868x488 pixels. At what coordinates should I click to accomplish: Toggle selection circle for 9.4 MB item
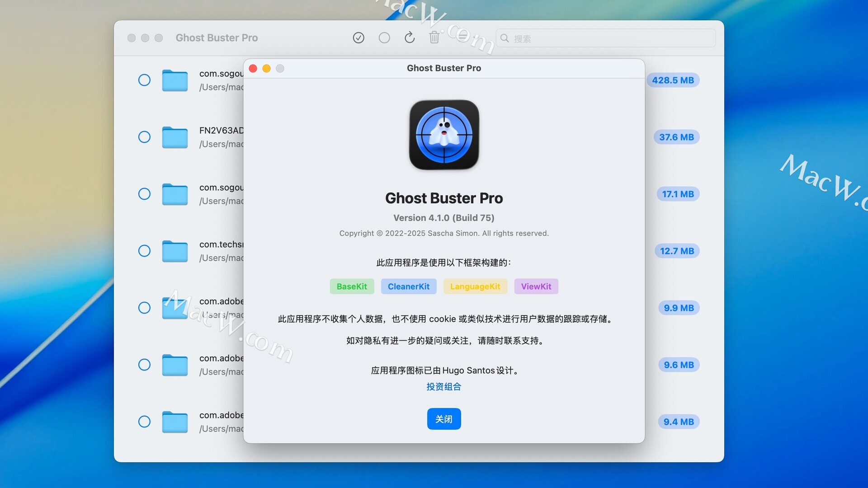(x=144, y=422)
